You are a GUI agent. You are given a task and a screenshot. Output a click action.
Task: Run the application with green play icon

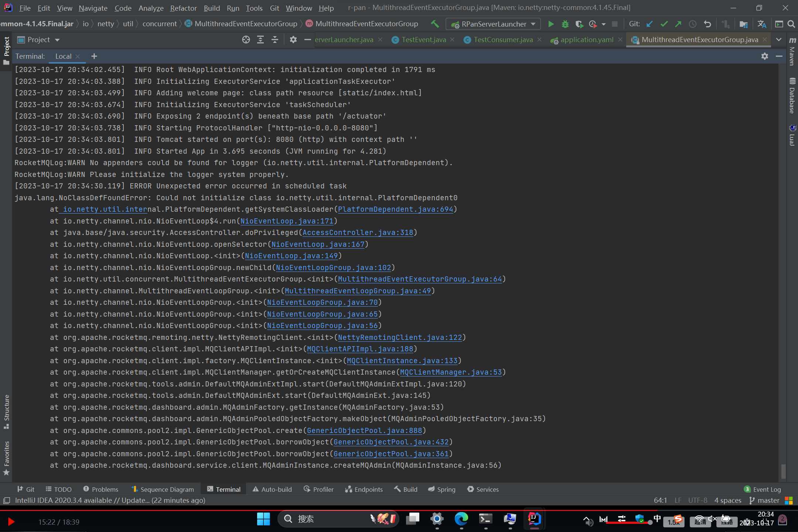coord(550,24)
